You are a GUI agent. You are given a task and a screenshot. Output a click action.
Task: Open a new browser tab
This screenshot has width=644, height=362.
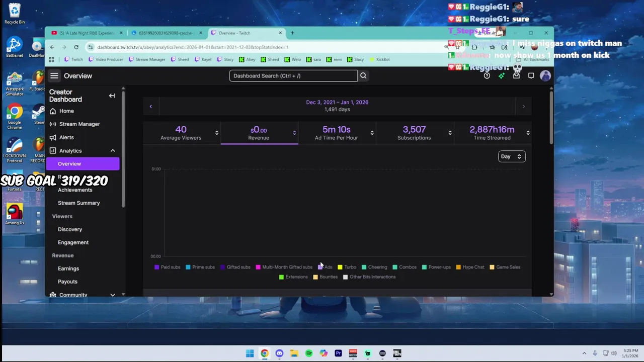292,33
